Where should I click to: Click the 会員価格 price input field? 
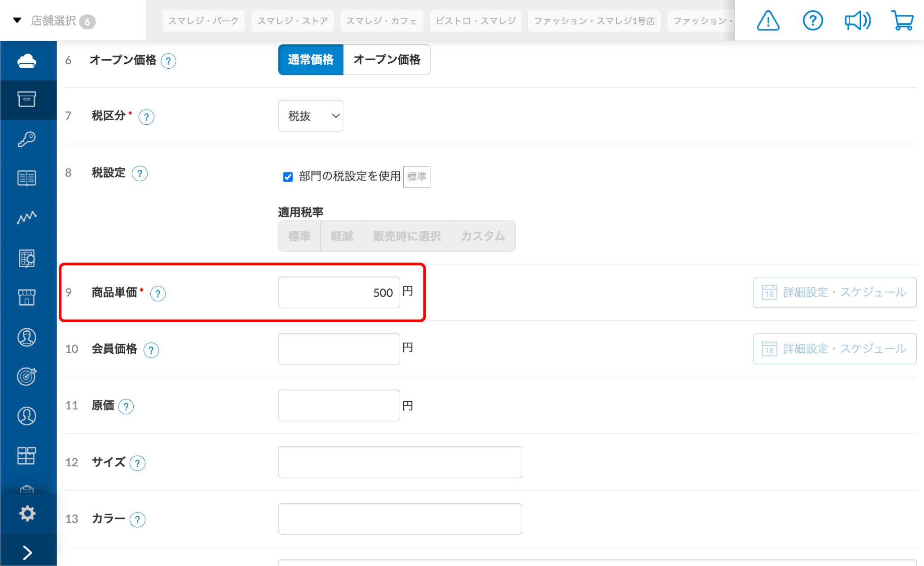pos(338,349)
